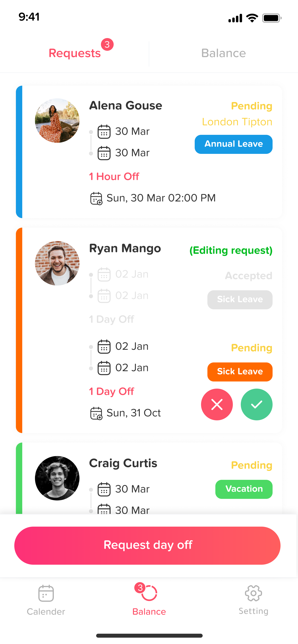Tap the calendar icon next to 02 Jan start date
The width and height of the screenshot is (298, 644).
104,347
